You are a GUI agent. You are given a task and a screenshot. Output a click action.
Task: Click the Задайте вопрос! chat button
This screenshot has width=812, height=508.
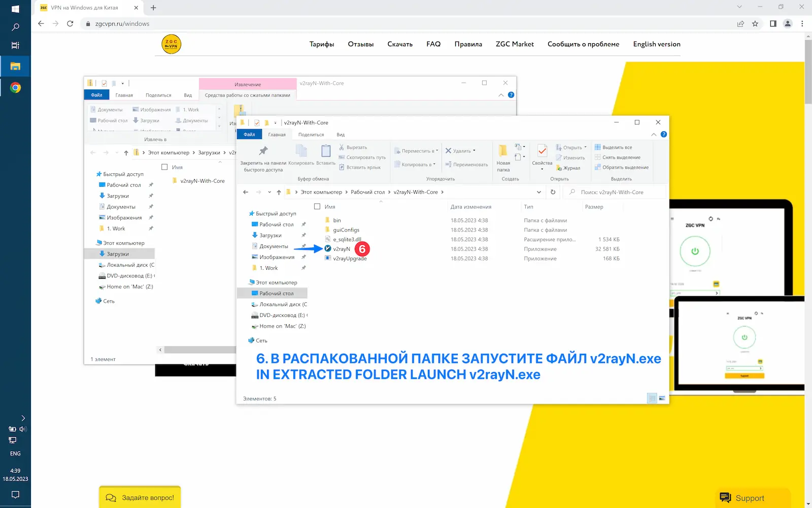pyautogui.click(x=140, y=497)
